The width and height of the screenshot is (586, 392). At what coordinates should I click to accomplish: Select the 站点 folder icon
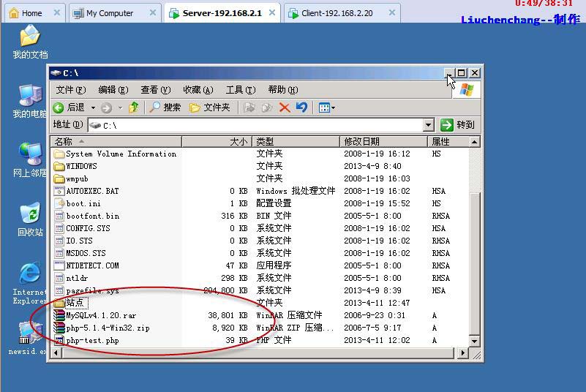pos(59,303)
